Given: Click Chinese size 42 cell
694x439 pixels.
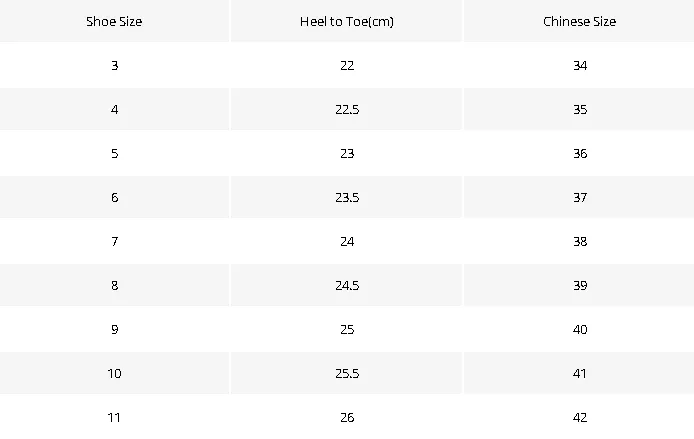Looking at the screenshot, I should click(x=579, y=417).
